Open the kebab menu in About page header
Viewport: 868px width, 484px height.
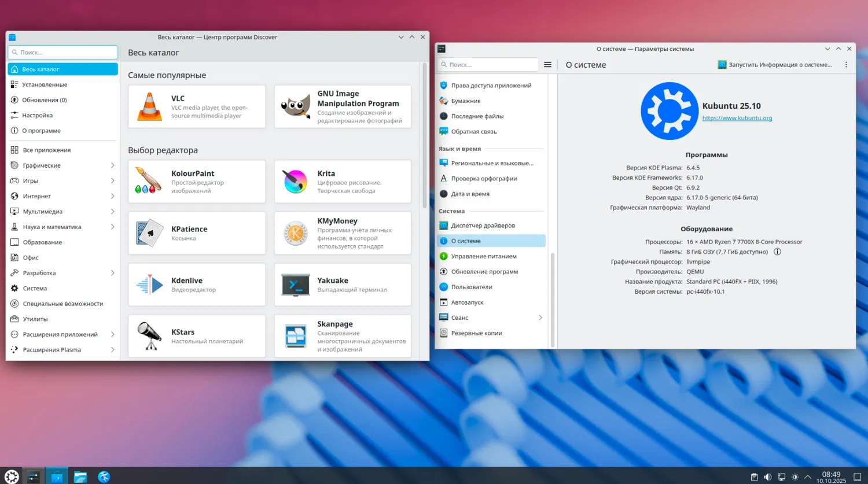(846, 65)
